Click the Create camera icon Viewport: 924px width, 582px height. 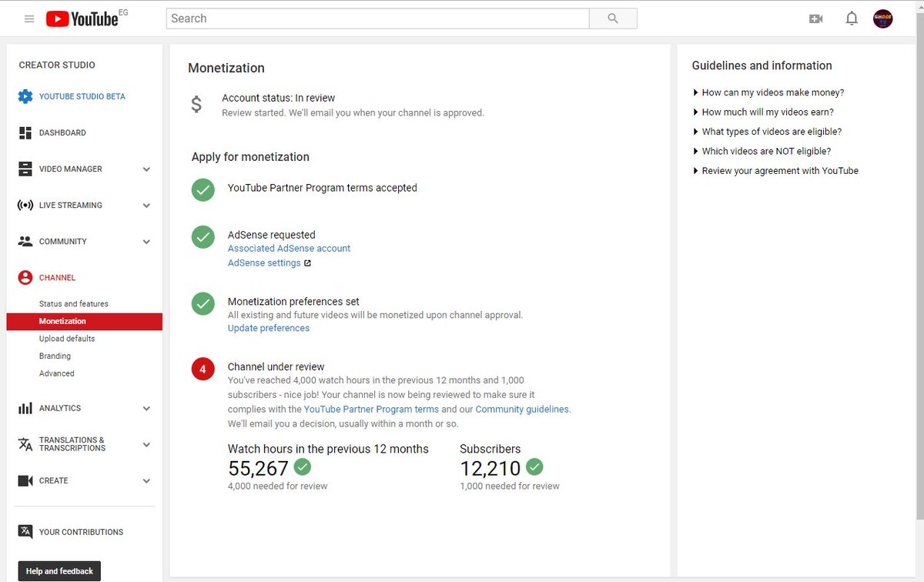tap(25, 480)
